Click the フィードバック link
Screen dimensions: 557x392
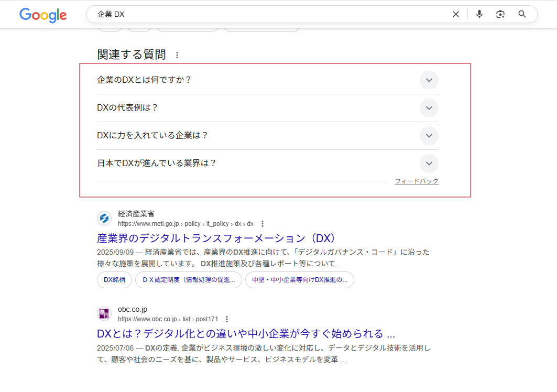point(416,181)
